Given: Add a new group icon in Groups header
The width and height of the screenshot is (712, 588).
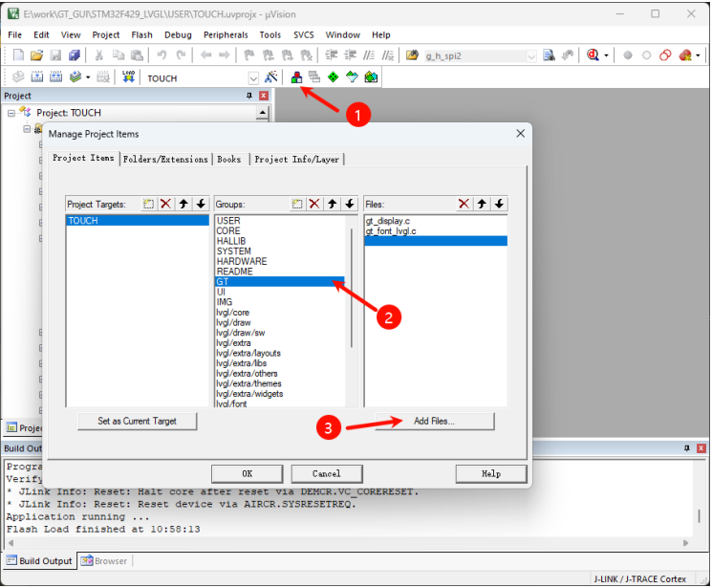Looking at the screenshot, I should [297, 204].
